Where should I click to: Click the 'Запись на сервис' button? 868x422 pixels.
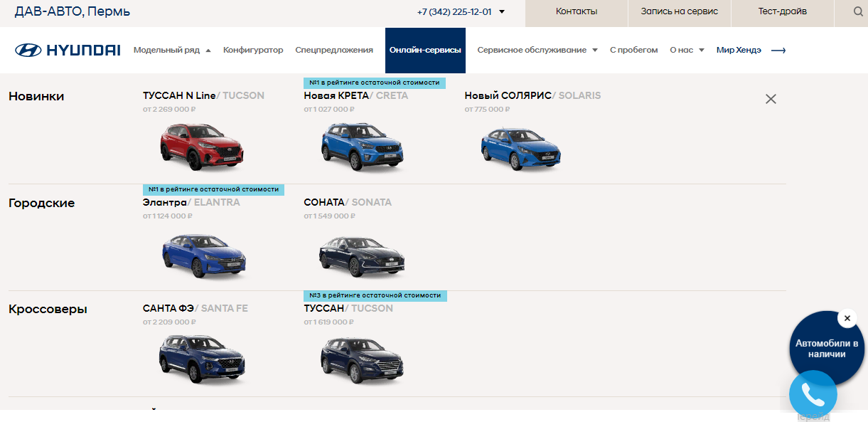[x=679, y=12]
